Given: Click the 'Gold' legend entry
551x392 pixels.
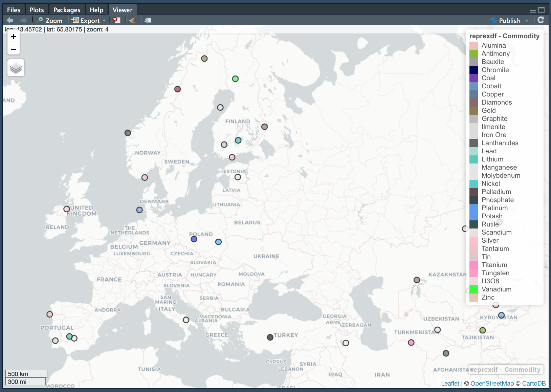Looking at the screenshot, I should [488, 110].
